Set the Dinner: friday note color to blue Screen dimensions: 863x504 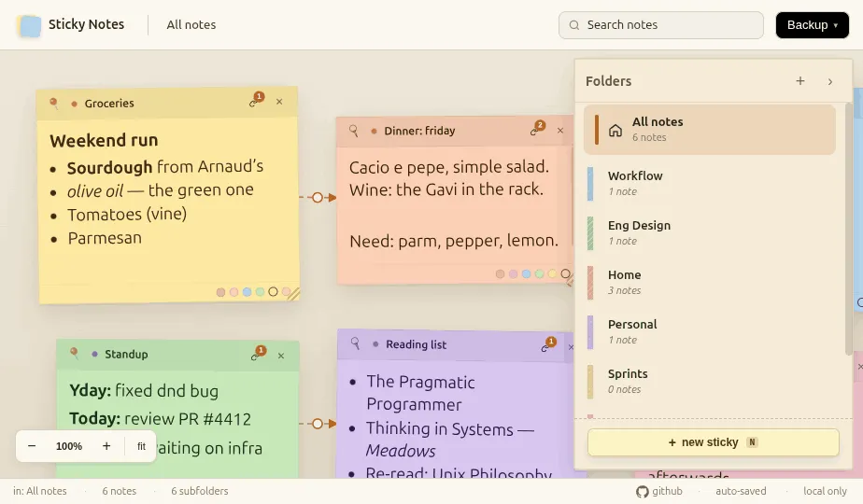[x=526, y=274]
